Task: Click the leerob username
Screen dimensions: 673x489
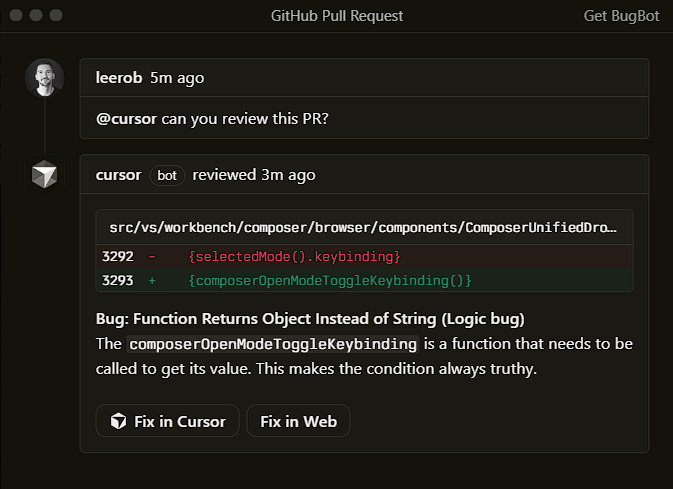Action: click(x=118, y=77)
